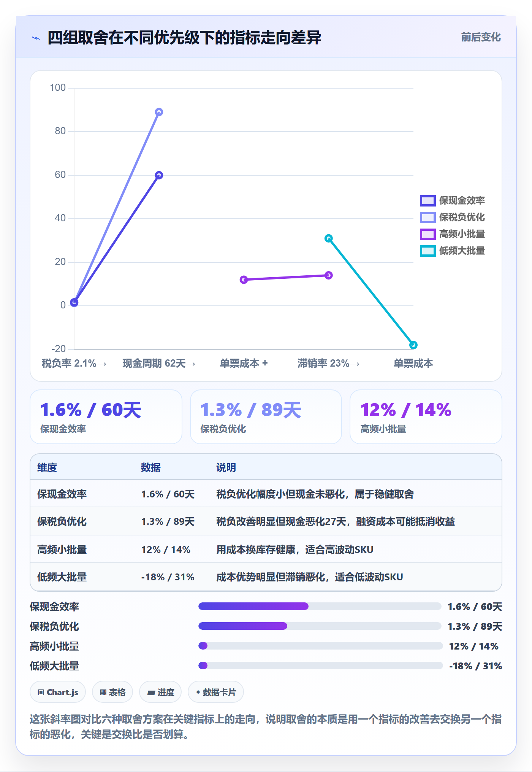
Task: Click the 低频大批量 table row name
Action: (62, 577)
